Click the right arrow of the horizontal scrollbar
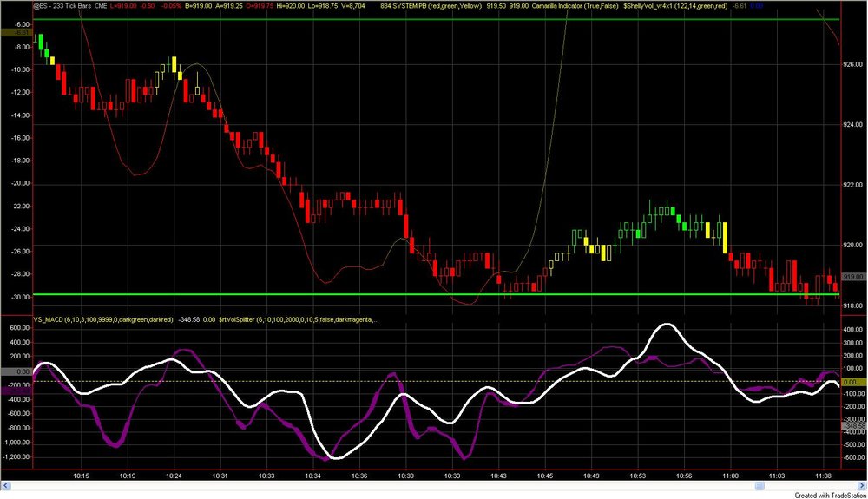The image size is (868, 499). click(863, 486)
